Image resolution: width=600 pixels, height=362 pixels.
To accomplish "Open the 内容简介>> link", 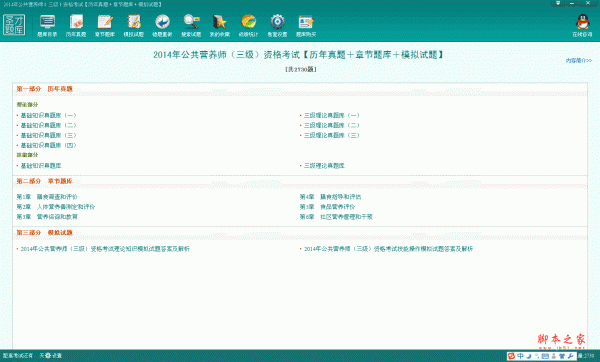I will pyautogui.click(x=579, y=60).
